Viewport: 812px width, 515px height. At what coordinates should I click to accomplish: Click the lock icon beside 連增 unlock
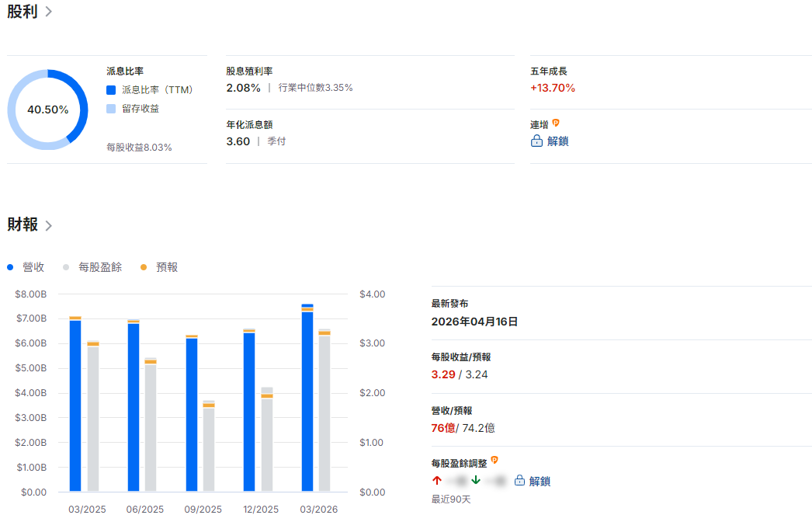pos(536,141)
